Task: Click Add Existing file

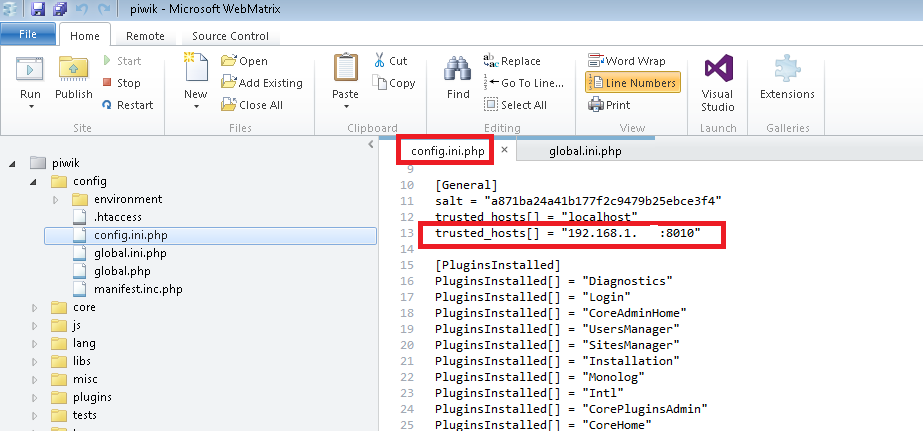Action: (x=262, y=83)
